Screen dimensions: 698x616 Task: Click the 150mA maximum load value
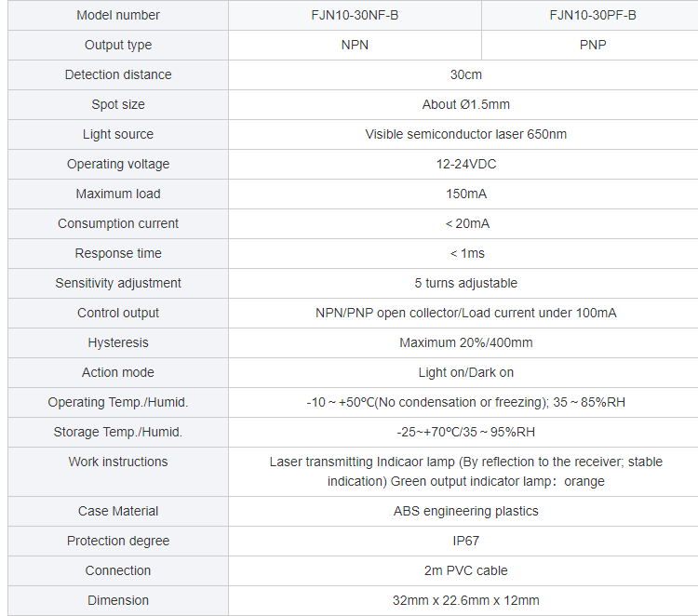[465, 194]
